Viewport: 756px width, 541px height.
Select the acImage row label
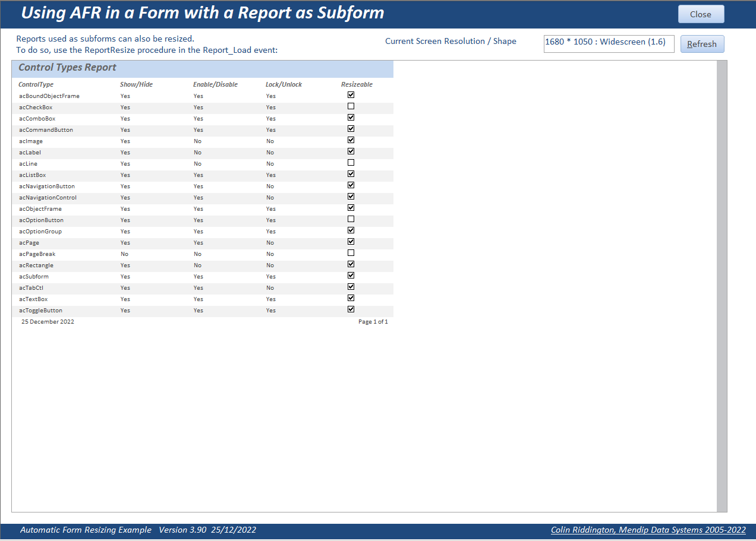click(x=30, y=141)
